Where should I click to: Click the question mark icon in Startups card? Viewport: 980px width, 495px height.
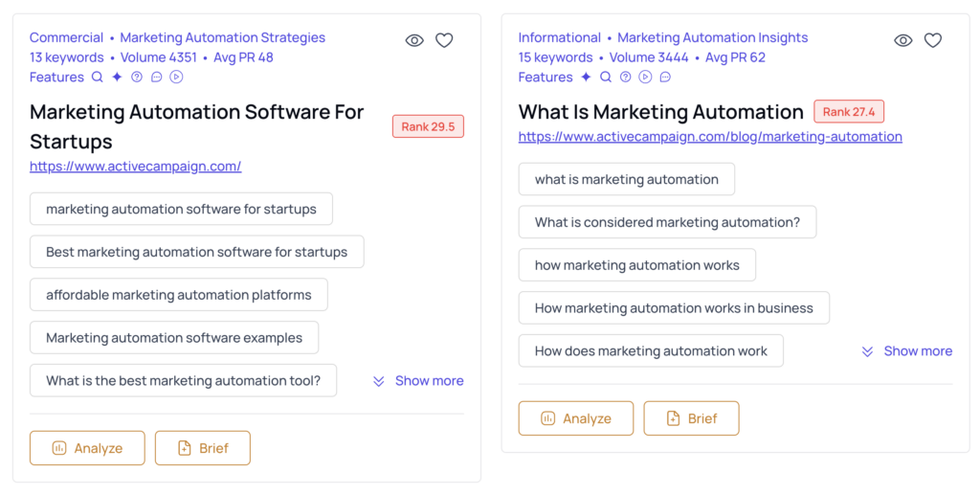[137, 78]
